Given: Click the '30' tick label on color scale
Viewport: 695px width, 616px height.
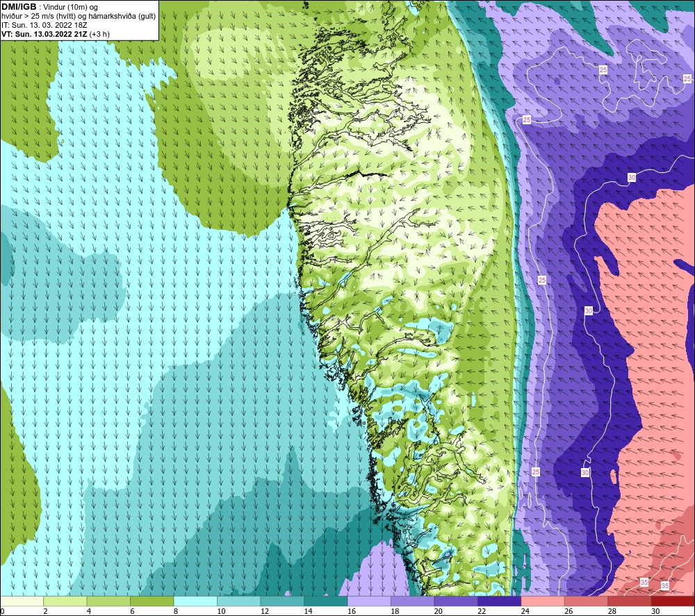Looking at the screenshot, I should (655, 611).
